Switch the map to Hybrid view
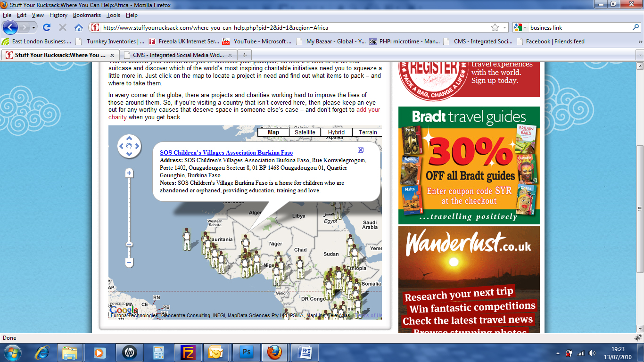This screenshot has height=362, width=644. point(336,132)
